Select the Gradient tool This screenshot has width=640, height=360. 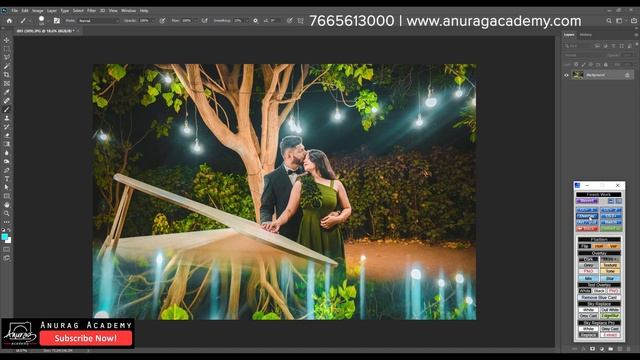tap(7, 144)
